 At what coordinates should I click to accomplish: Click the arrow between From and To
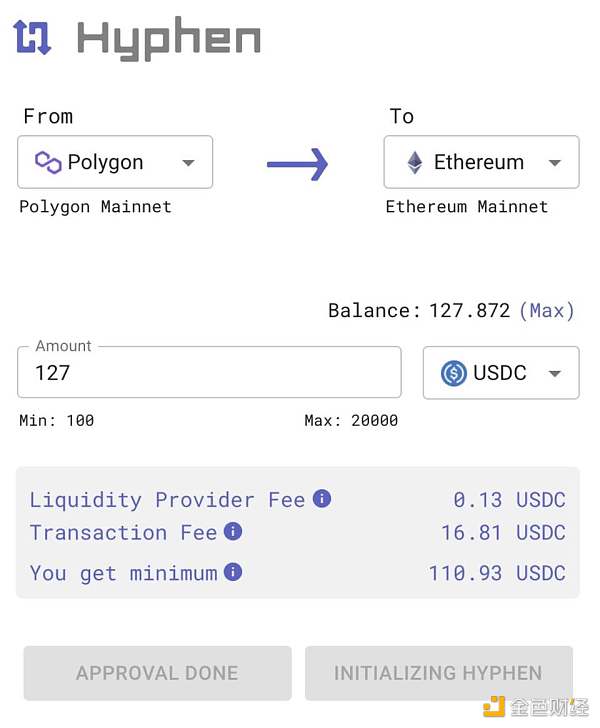(x=297, y=163)
